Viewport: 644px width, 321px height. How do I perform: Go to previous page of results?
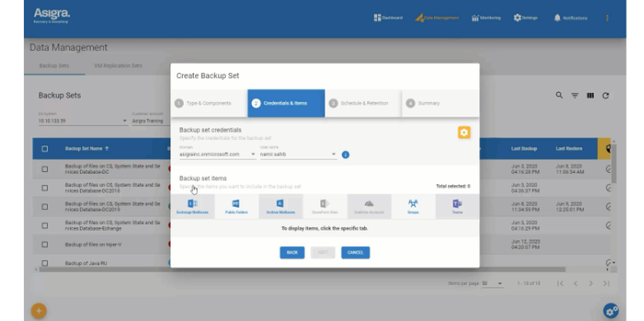[575, 283]
